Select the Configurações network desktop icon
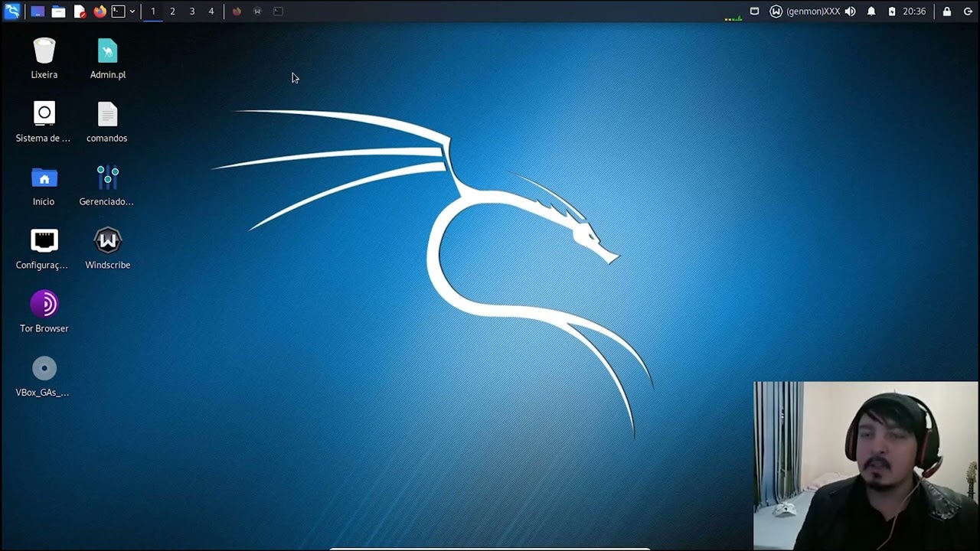980x551 pixels. [x=44, y=249]
